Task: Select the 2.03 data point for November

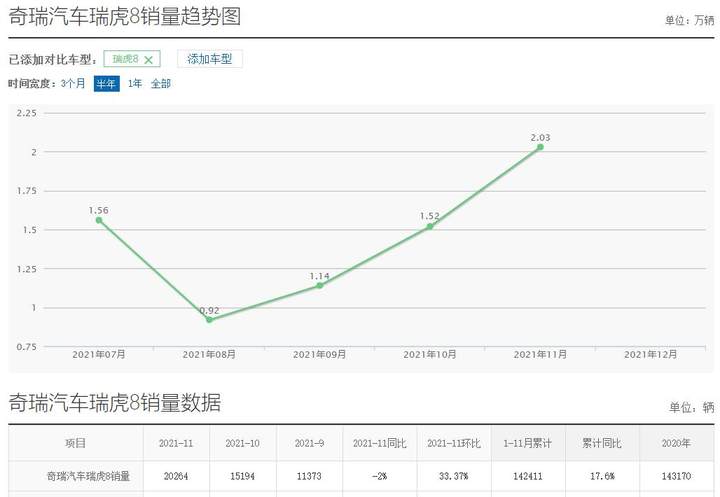Action: click(540, 147)
